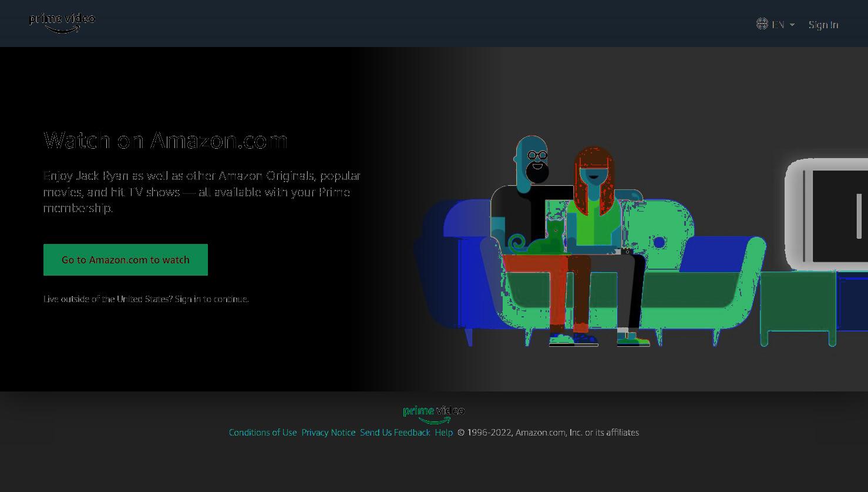Click the Watch on Amazon.com heading

(166, 140)
